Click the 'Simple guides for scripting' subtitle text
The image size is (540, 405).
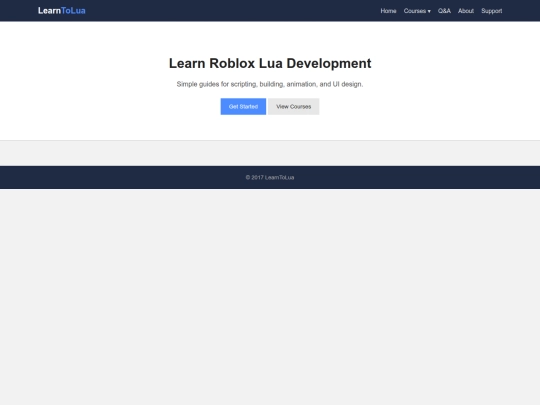[x=270, y=84]
